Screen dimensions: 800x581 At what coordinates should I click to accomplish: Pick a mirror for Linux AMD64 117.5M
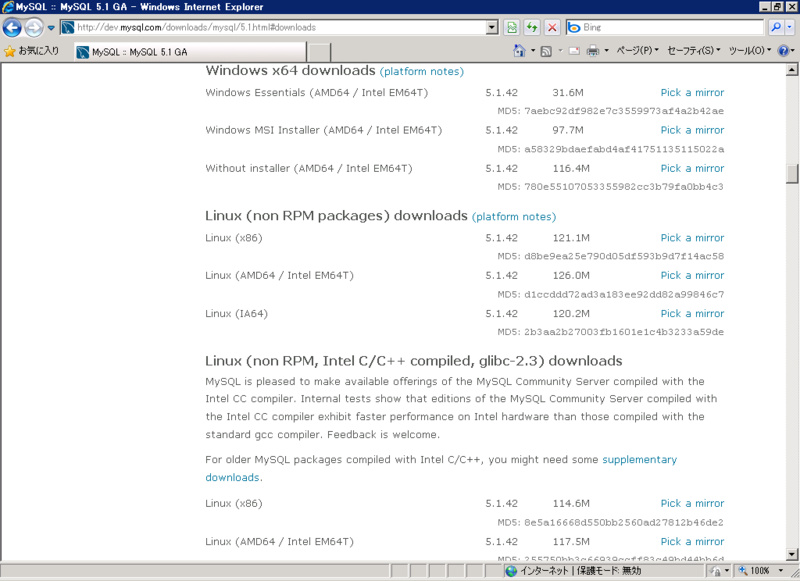692,542
